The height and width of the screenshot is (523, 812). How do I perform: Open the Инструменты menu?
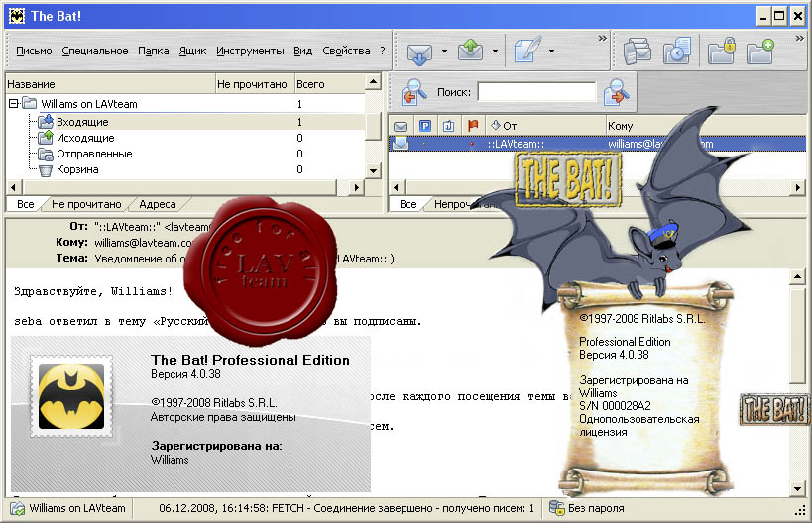pyautogui.click(x=250, y=51)
